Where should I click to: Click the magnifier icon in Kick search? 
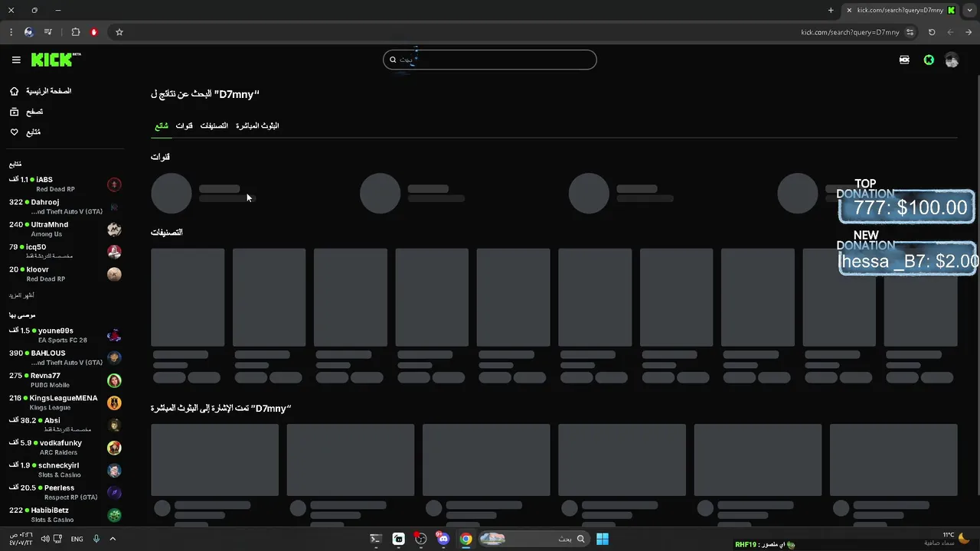[393, 60]
